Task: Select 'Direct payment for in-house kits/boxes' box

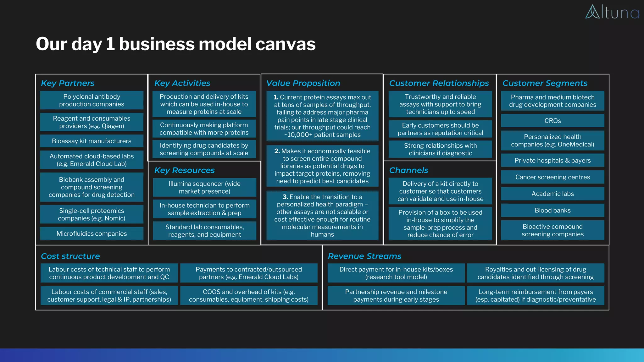Action: click(396, 273)
